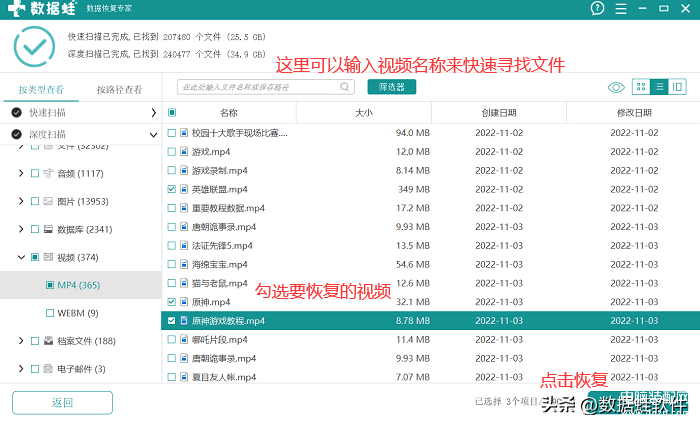Click file icon of 法证先锋5.mp4
Viewport: 700px width, 426px height.
click(184, 246)
